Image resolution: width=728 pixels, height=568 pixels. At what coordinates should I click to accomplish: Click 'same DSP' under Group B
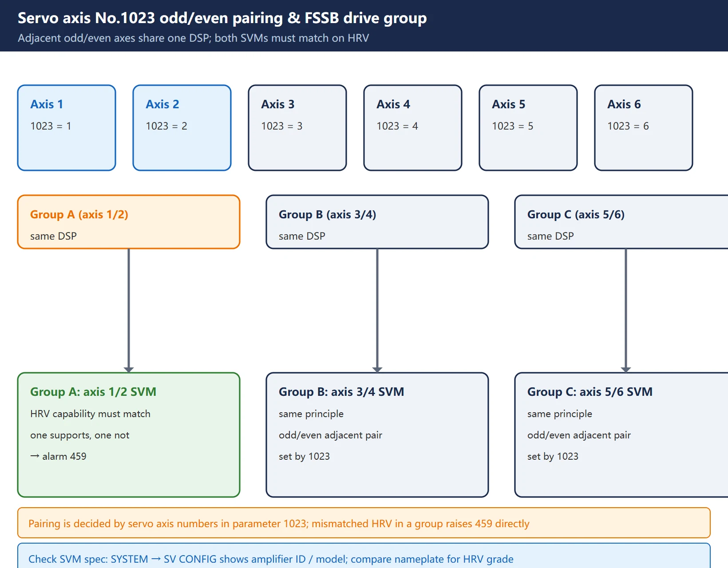point(302,236)
